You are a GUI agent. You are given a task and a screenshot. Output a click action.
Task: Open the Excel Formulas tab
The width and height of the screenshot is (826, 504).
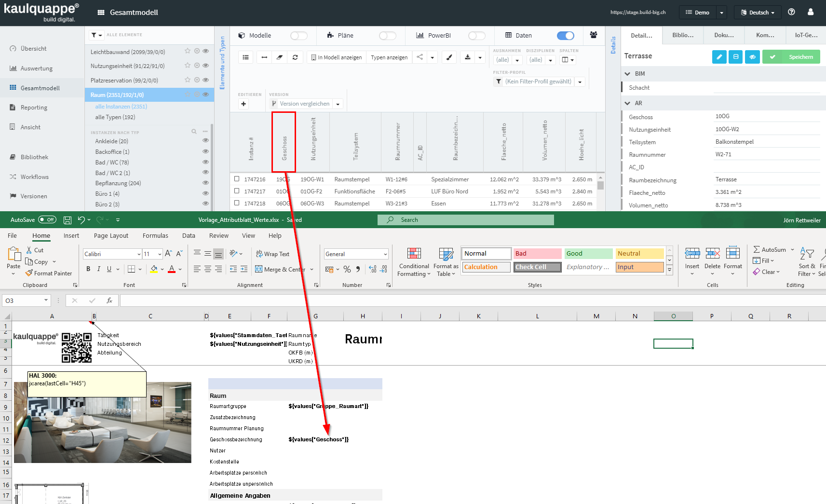click(x=155, y=236)
